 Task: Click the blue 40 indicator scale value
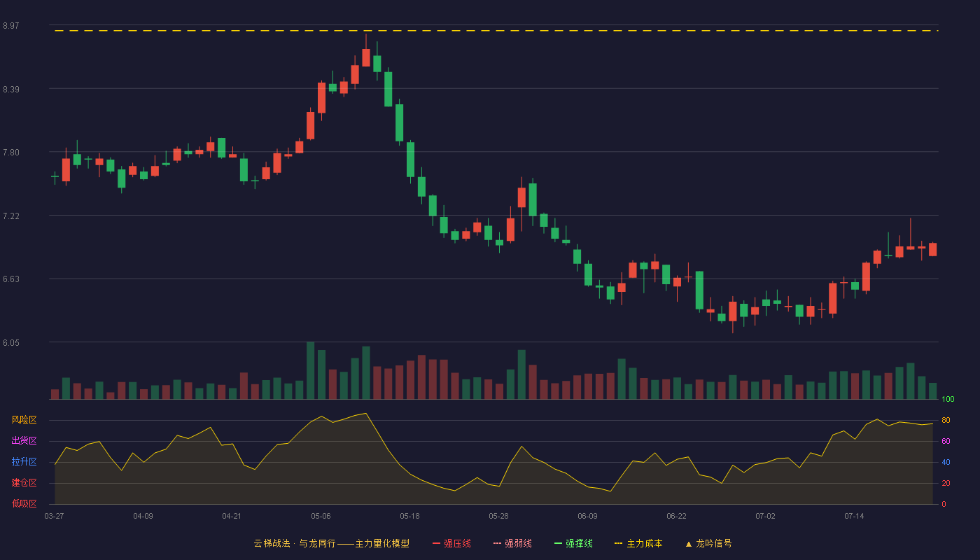946,462
